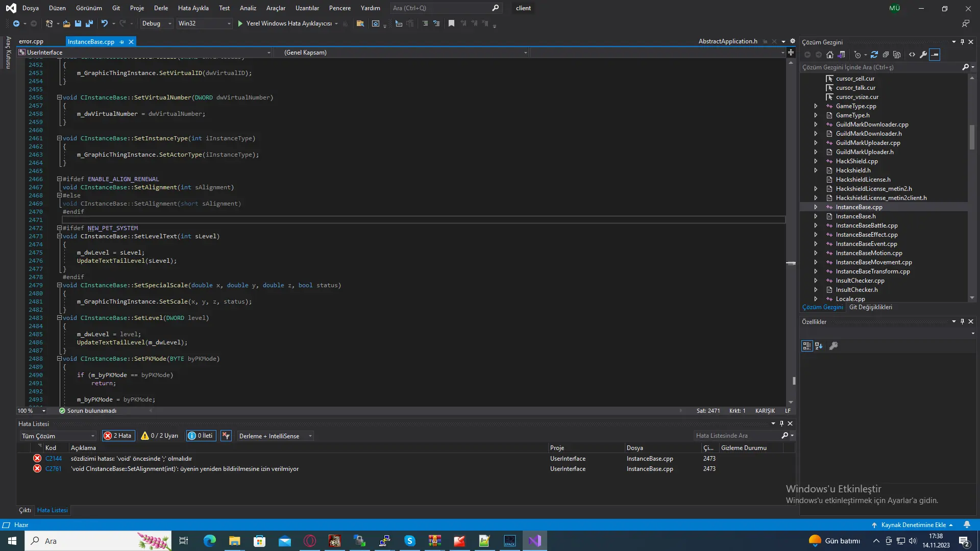Click the Solution Explorer home icon
980x551 pixels.
[x=830, y=55]
